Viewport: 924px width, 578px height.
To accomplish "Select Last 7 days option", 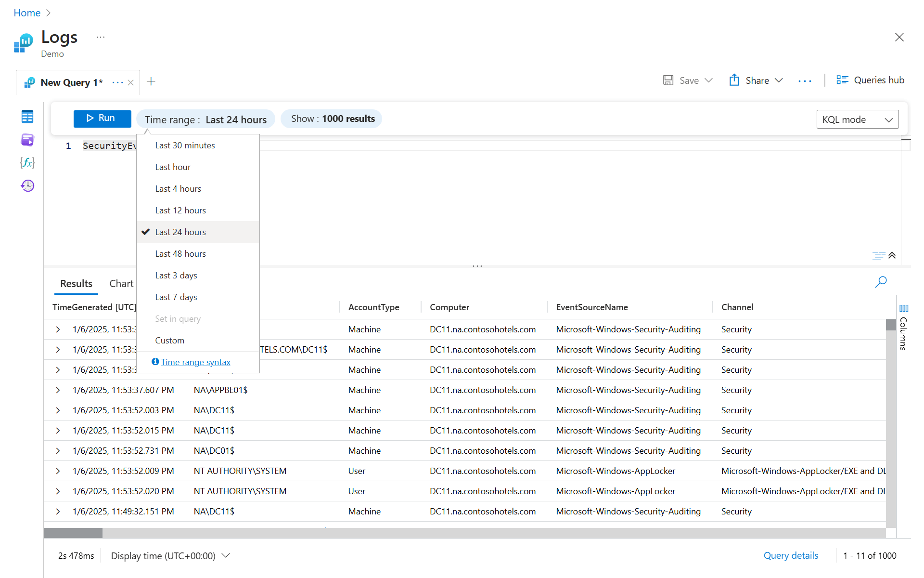I will coord(176,297).
